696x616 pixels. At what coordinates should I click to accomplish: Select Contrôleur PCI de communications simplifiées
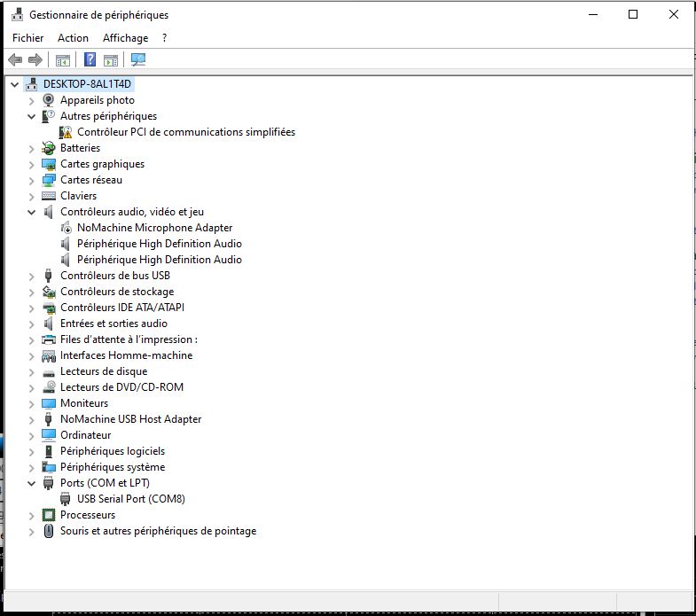[186, 132]
